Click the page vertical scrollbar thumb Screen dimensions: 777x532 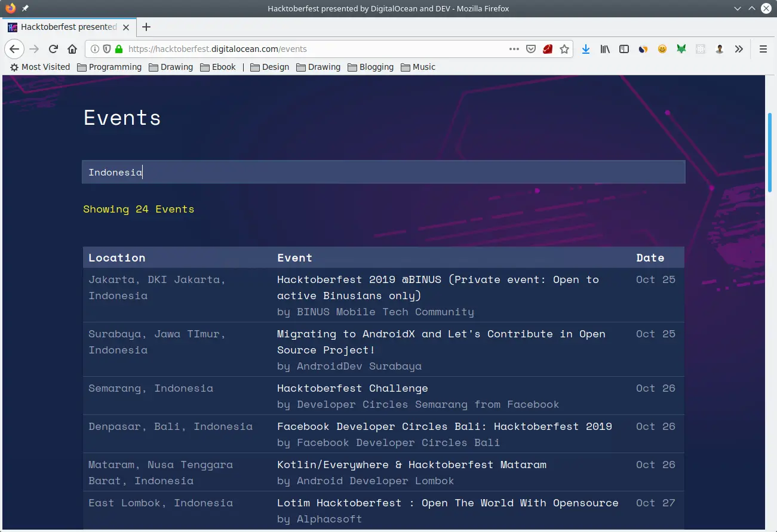tap(770, 152)
